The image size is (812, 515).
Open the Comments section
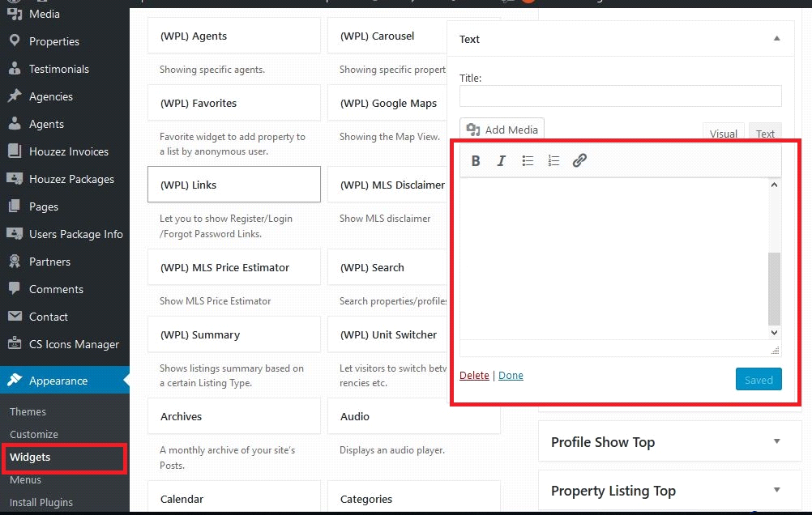[56, 289]
